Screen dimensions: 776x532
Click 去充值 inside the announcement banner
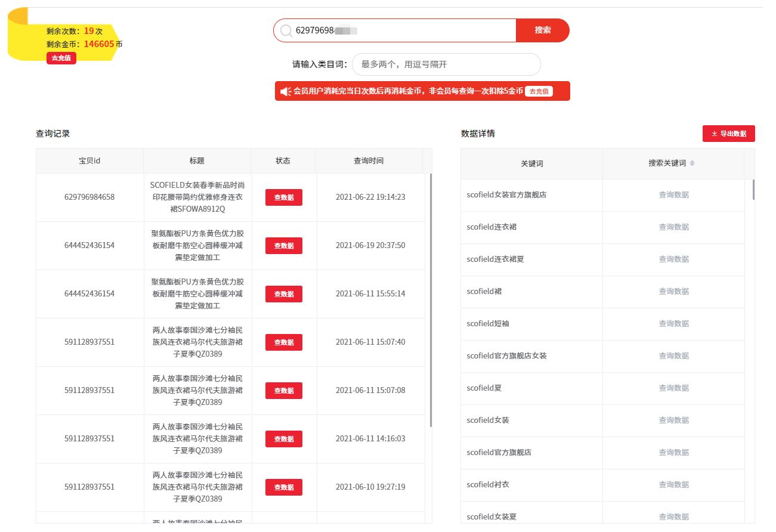(x=539, y=91)
